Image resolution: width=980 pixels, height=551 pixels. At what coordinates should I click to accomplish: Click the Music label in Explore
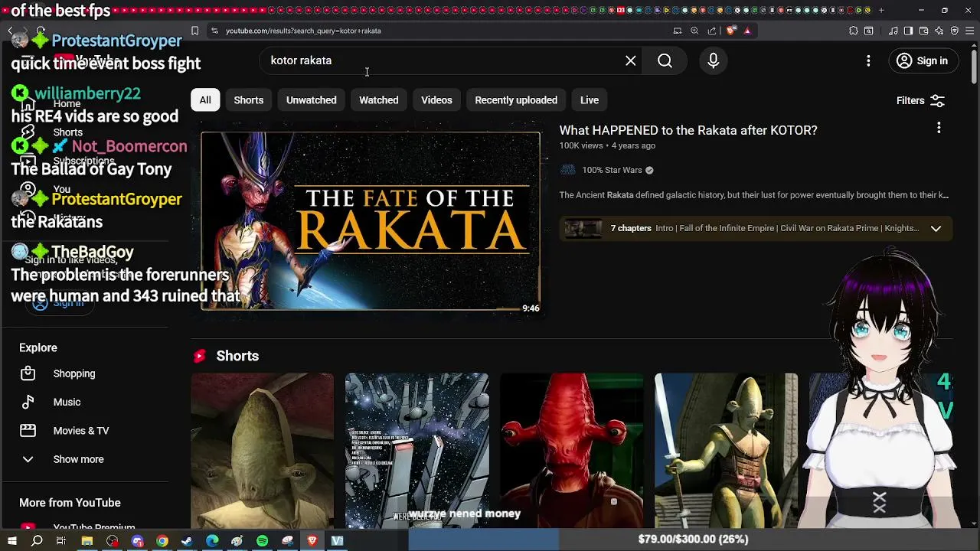coord(67,402)
